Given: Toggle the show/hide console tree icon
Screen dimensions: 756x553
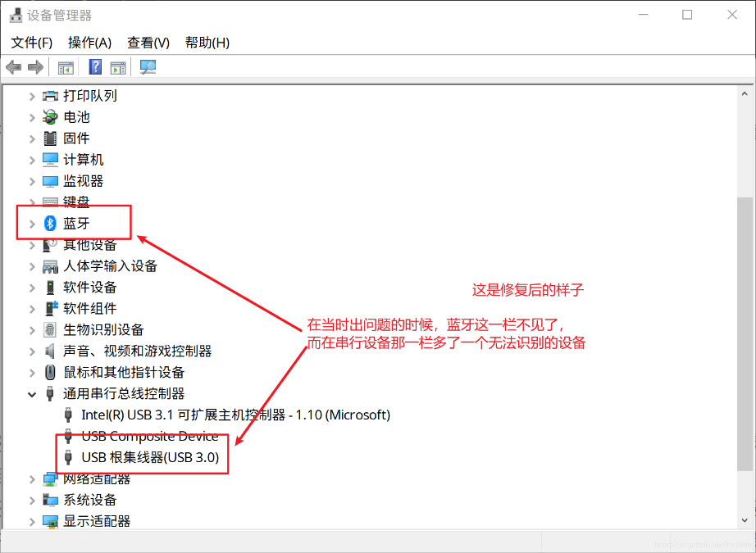Looking at the screenshot, I should (66, 67).
